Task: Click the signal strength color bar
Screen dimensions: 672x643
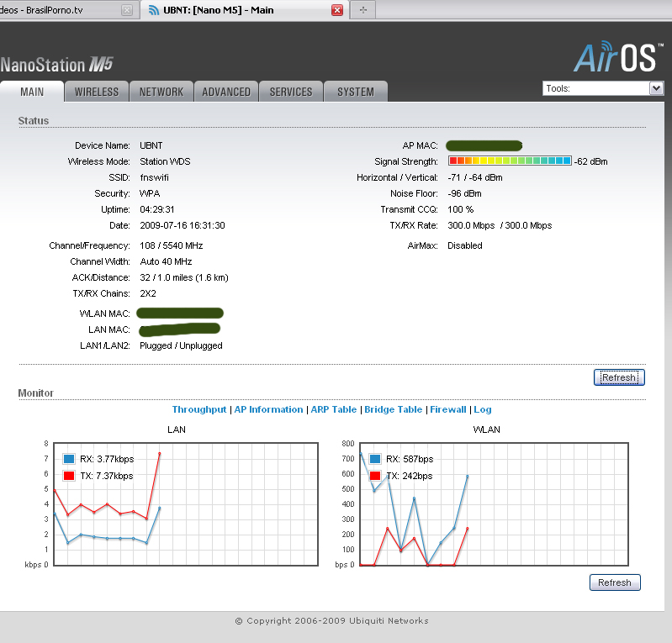Action: (510, 161)
